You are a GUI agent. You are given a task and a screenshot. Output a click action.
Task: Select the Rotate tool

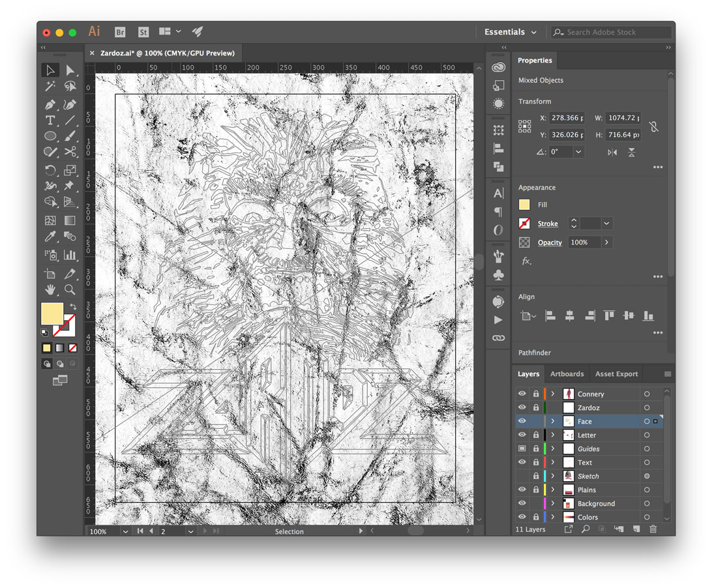pyautogui.click(x=50, y=170)
